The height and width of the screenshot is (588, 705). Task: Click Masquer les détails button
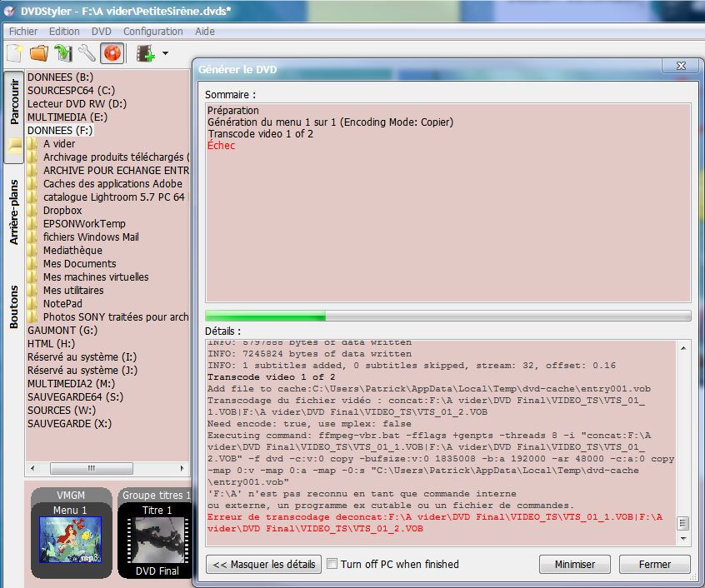263,565
